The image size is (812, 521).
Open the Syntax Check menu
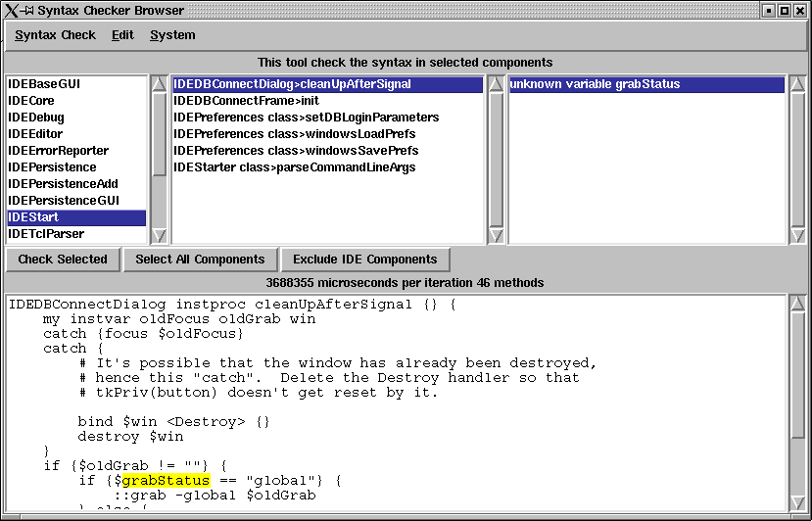(x=55, y=35)
